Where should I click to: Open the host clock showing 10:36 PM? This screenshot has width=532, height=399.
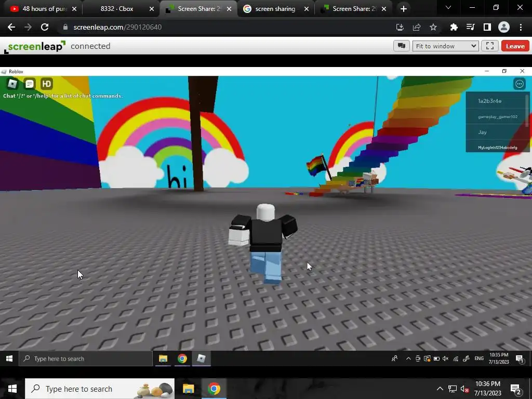pyautogui.click(x=487, y=389)
